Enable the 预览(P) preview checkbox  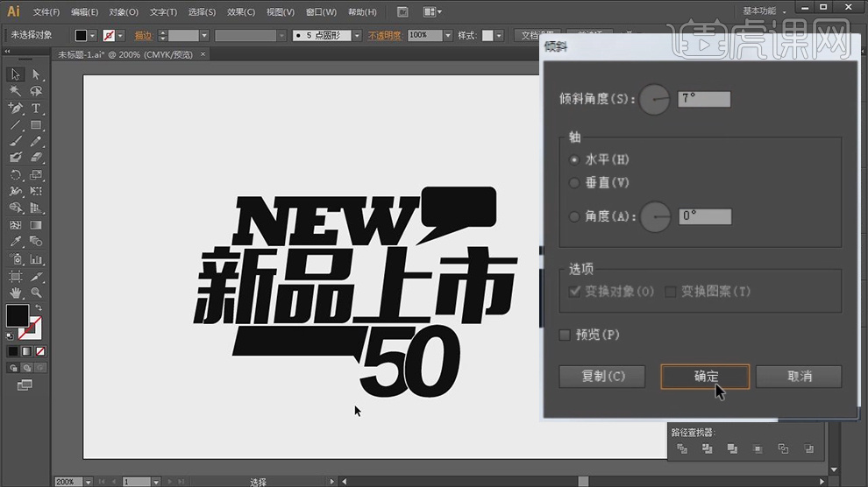click(566, 335)
